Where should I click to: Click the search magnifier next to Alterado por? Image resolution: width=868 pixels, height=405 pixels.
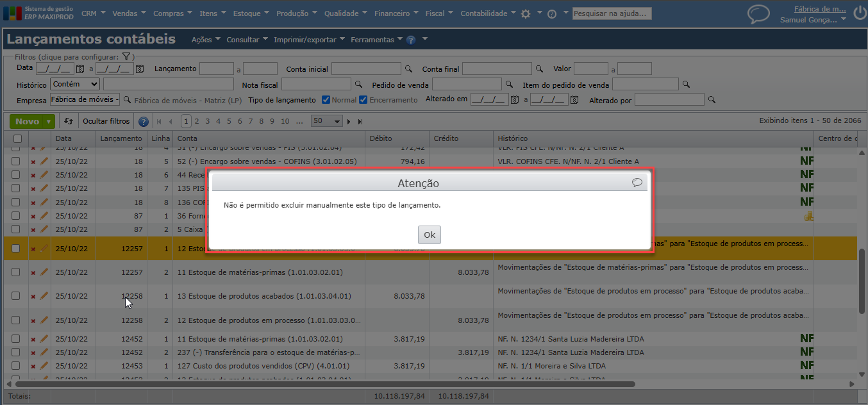711,99
